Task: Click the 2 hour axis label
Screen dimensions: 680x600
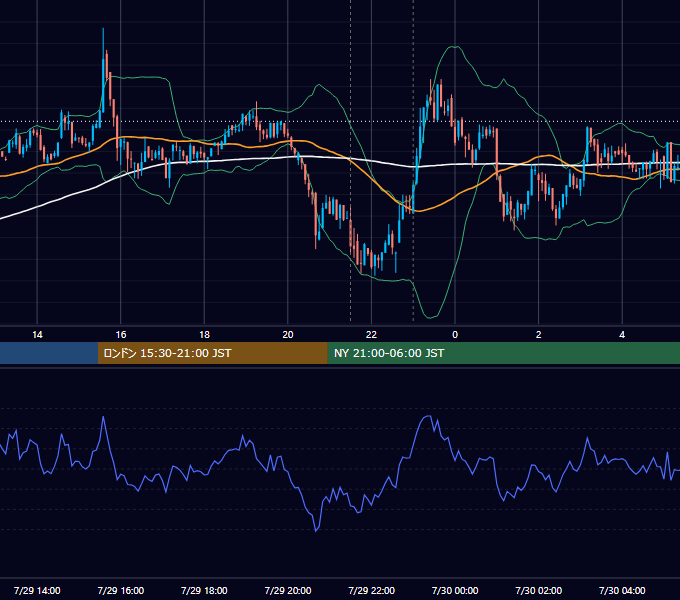Action: pos(538,335)
